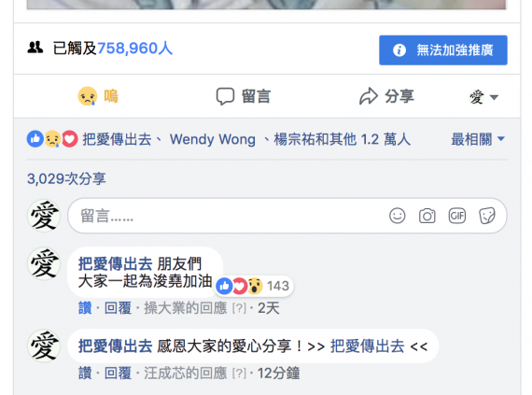The image size is (532, 395).
Task: Click inside the 留言 comment input field
Action: pos(228,216)
